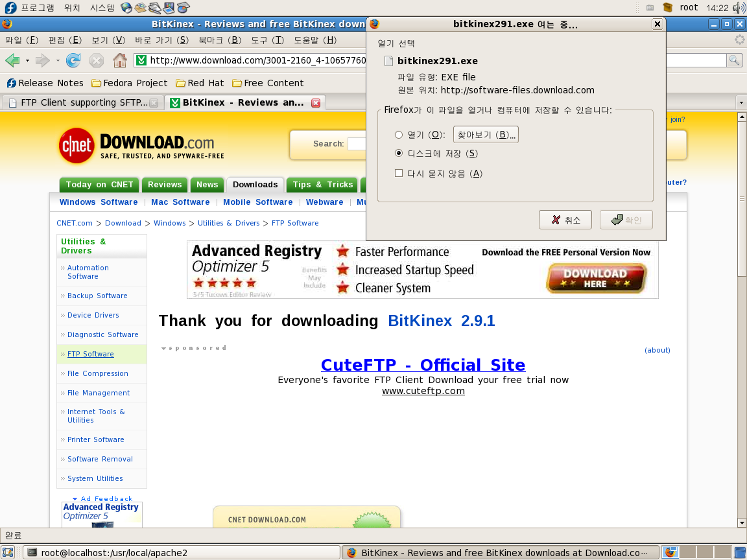Screen dimensions: 747x560
Task: Expand the tab list dropdown
Action: pyautogui.click(x=741, y=103)
